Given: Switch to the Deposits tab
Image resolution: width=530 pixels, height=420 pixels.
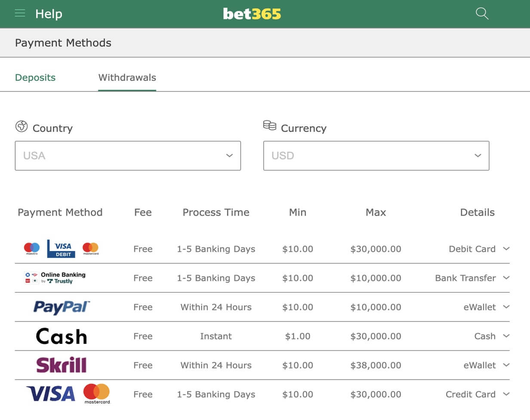Looking at the screenshot, I should (35, 78).
